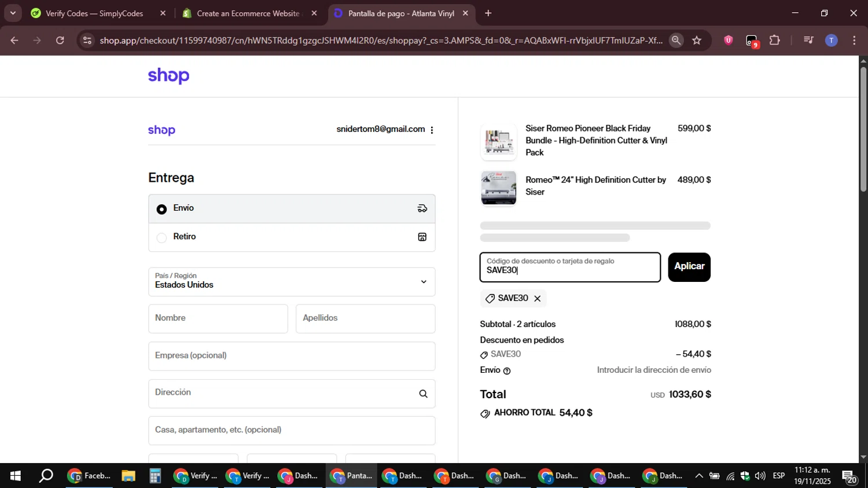Image resolution: width=868 pixels, height=488 pixels.
Task: Select the Envío delivery radio button
Action: 162,209
